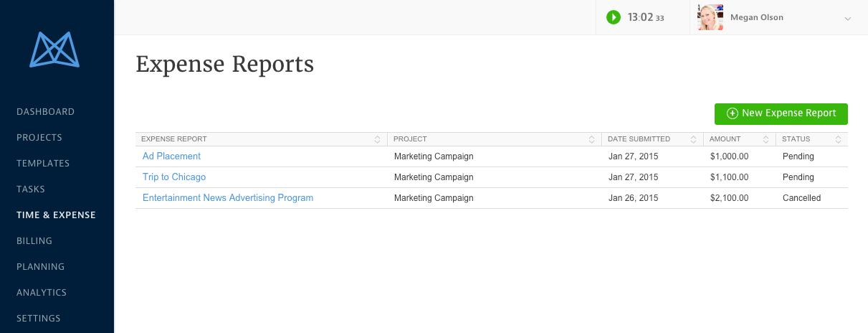
Task: Select Tasks from the sidebar
Action: point(31,189)
